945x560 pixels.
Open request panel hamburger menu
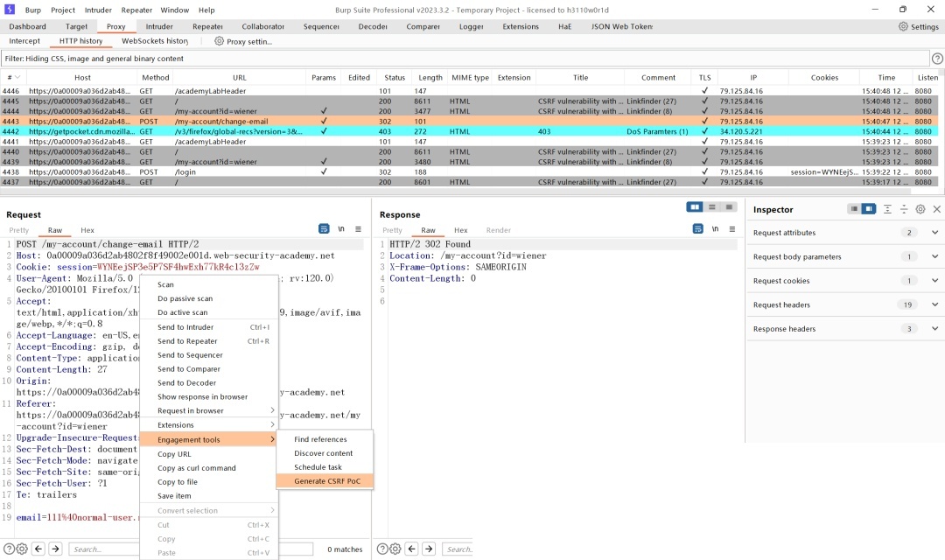click(358, 229)
